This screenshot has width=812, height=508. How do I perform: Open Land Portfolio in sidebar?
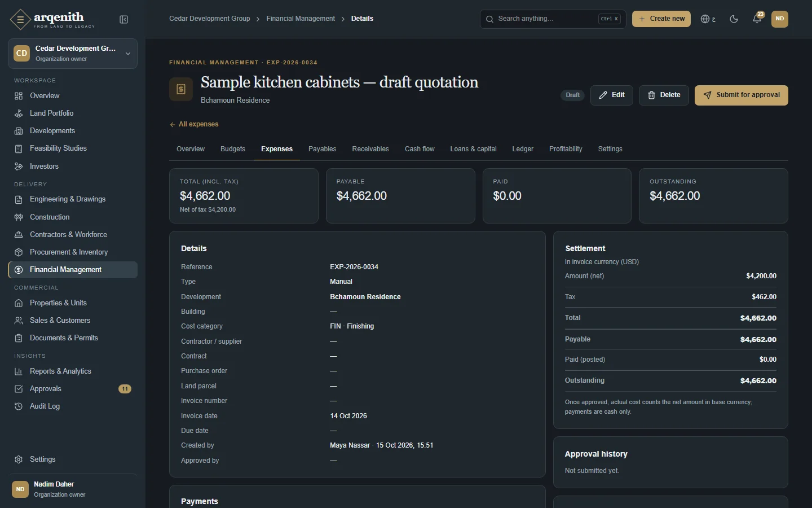[73, 113]
